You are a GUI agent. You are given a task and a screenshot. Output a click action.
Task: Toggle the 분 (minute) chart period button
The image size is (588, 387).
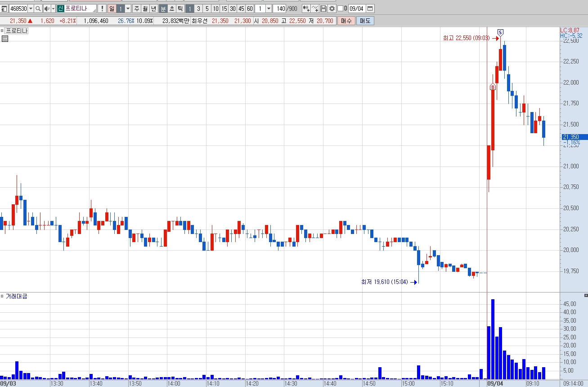163,9
